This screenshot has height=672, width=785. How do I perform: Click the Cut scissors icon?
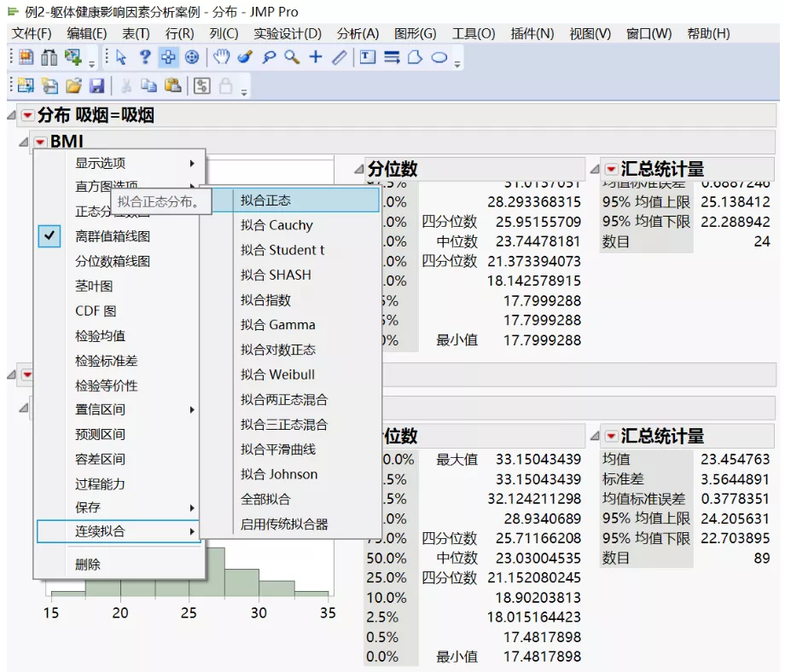point(126,85)
